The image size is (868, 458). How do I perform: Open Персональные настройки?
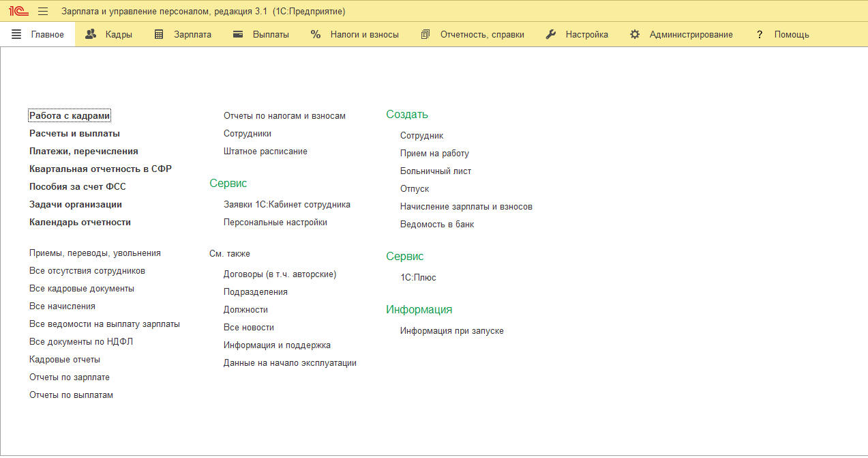tap(275, 223)
